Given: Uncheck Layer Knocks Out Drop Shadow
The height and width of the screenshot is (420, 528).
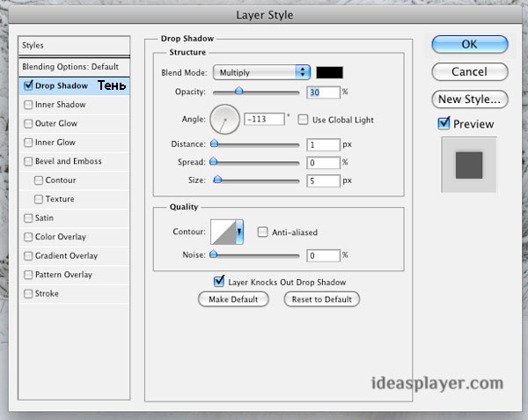Looking at the screenshot, I should [219, 281].
